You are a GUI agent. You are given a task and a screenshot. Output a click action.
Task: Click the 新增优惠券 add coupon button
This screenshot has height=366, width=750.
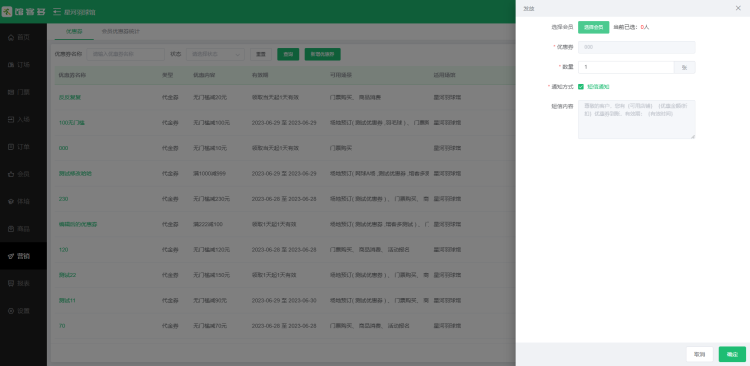click(x=322, y=54)
